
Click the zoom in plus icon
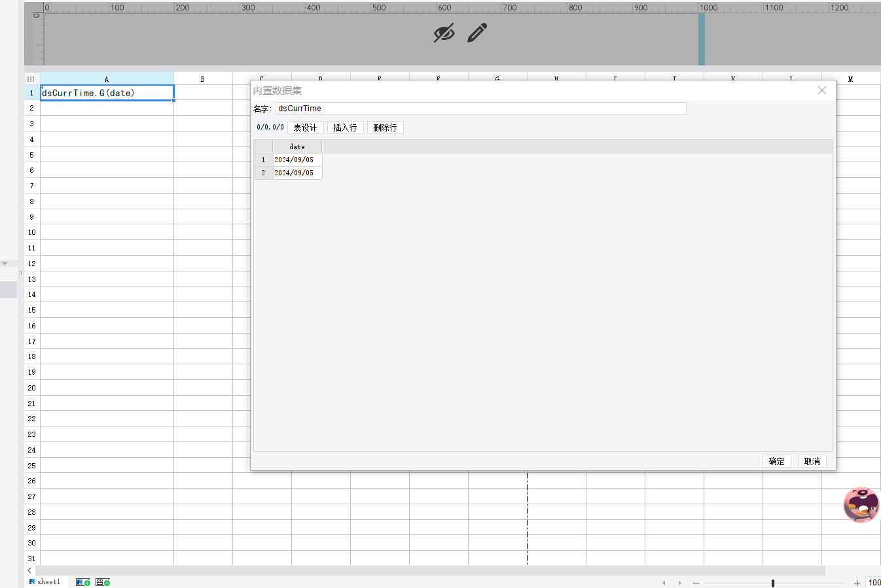pyautogui.click(x=857, y=583)
